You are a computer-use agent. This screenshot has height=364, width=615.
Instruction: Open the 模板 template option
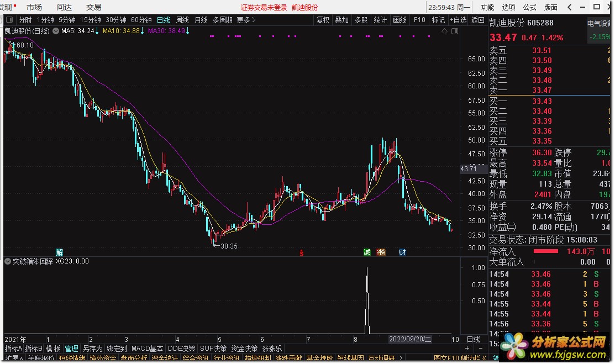(54, 349)
